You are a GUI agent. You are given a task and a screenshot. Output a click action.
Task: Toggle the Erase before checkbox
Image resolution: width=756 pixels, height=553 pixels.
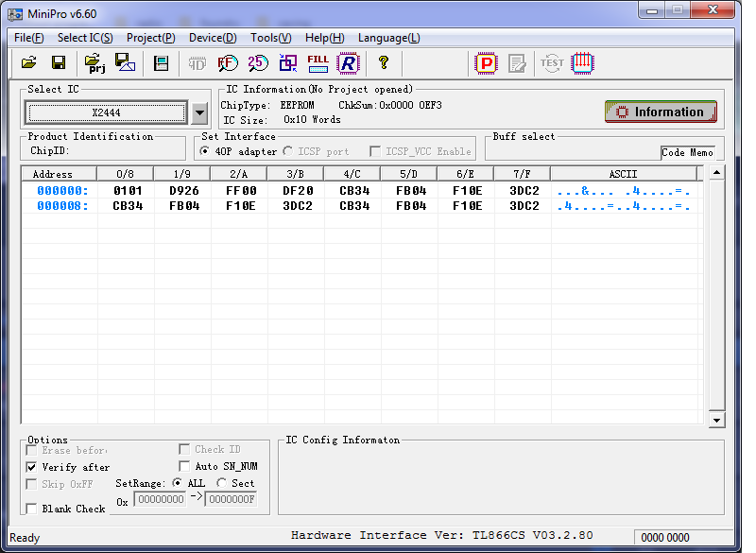tap(32, 450)
